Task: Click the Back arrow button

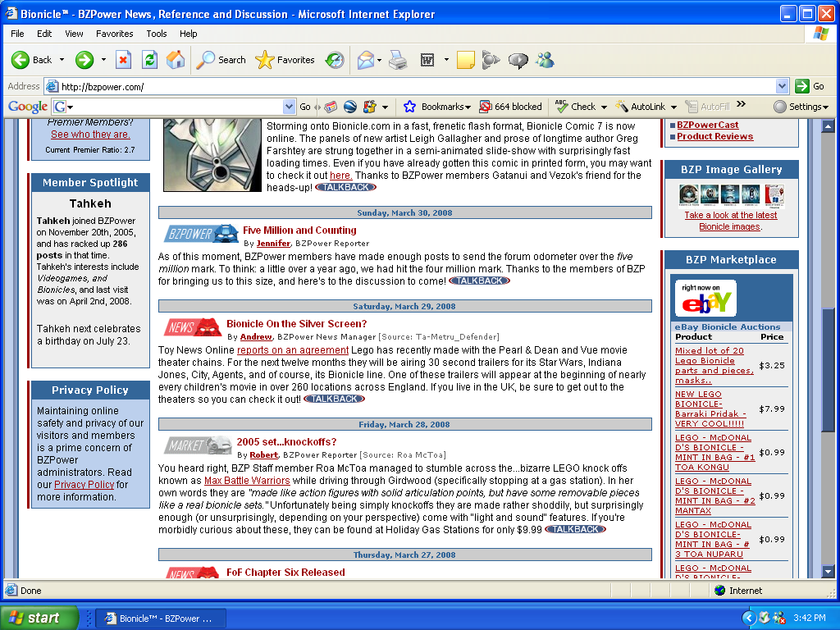Action: [x=32, y=60]
